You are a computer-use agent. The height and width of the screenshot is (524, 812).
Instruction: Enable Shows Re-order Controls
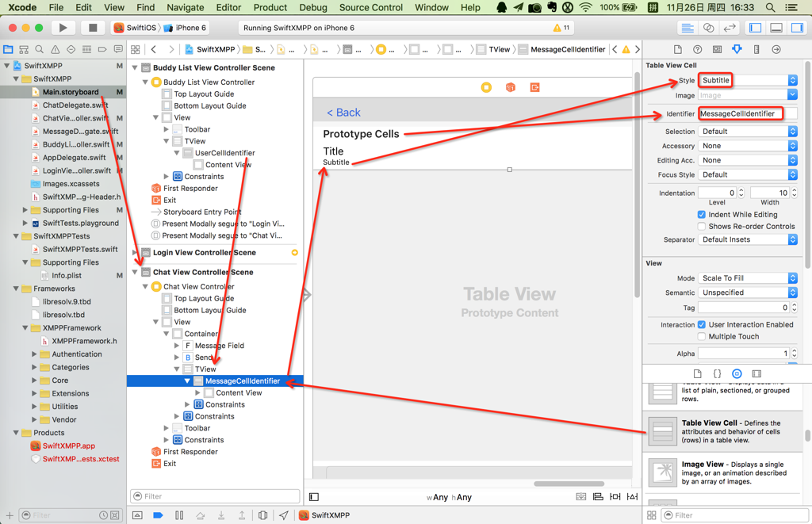tap(701, 226)
